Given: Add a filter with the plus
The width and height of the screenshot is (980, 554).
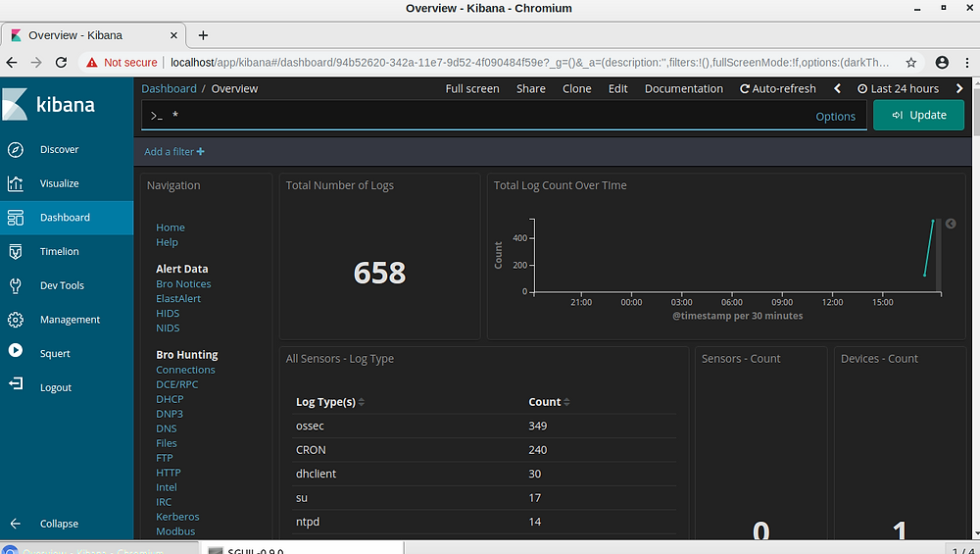Looking at the screenshot, I should click(x=201, y=151).
